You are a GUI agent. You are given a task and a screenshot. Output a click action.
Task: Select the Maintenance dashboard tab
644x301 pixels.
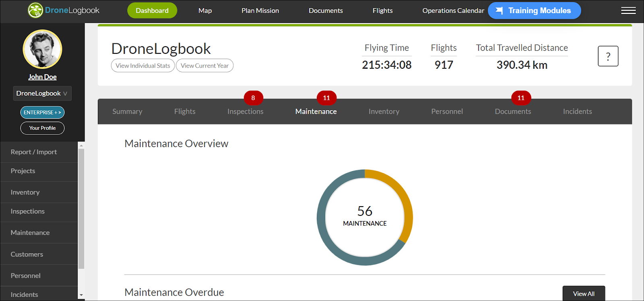[x=316, y=111]
